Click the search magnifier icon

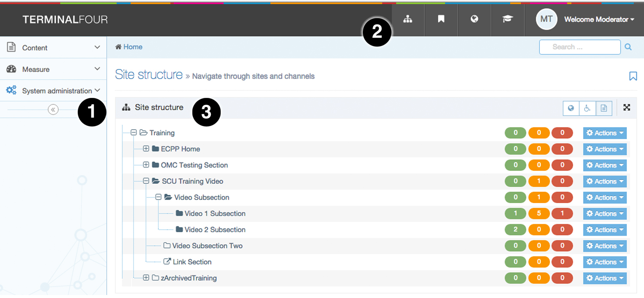click(x=628, y=47)
